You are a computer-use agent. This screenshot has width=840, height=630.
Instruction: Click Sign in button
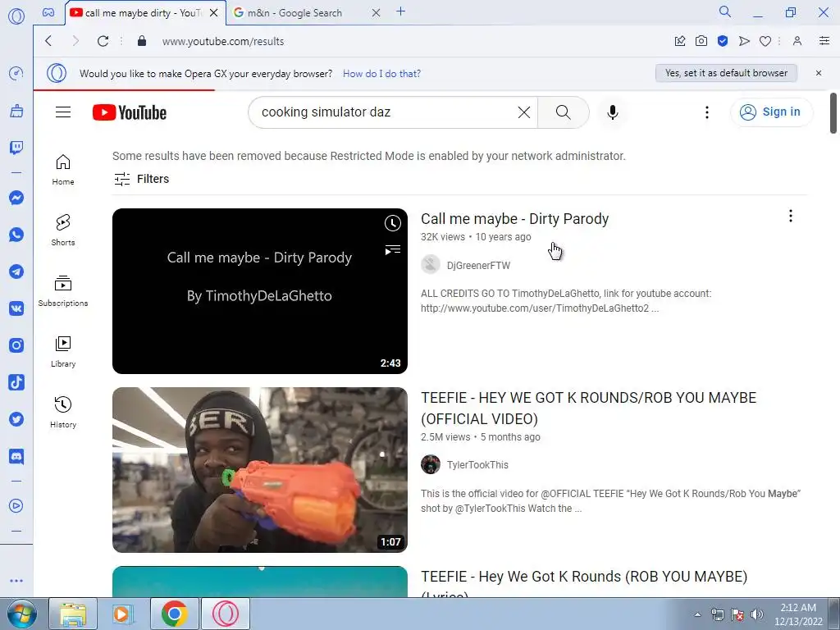pos(771,112)
